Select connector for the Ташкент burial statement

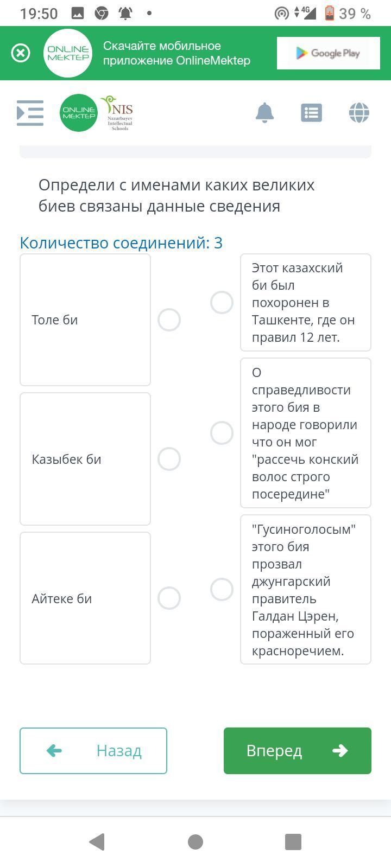[222, 303]
